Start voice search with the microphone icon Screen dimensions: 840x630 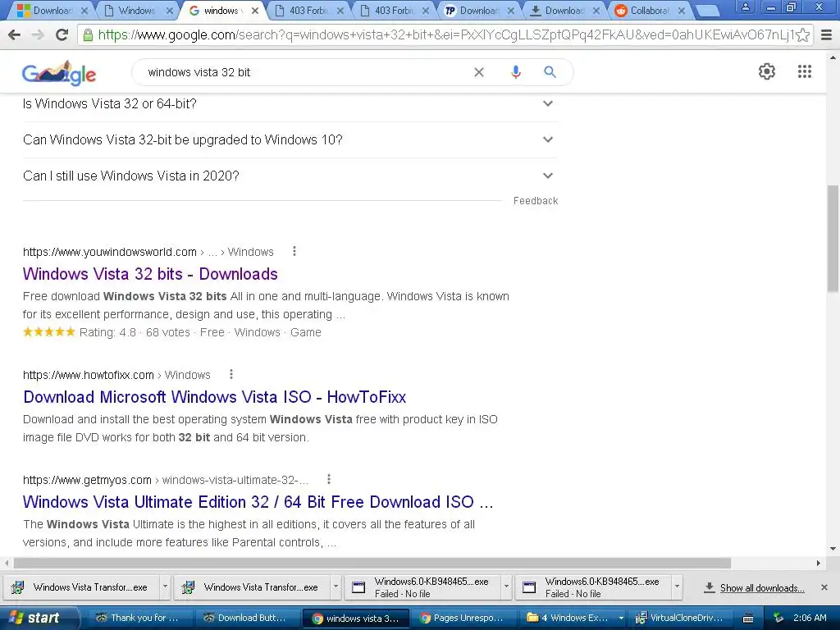tap(515, 72)
